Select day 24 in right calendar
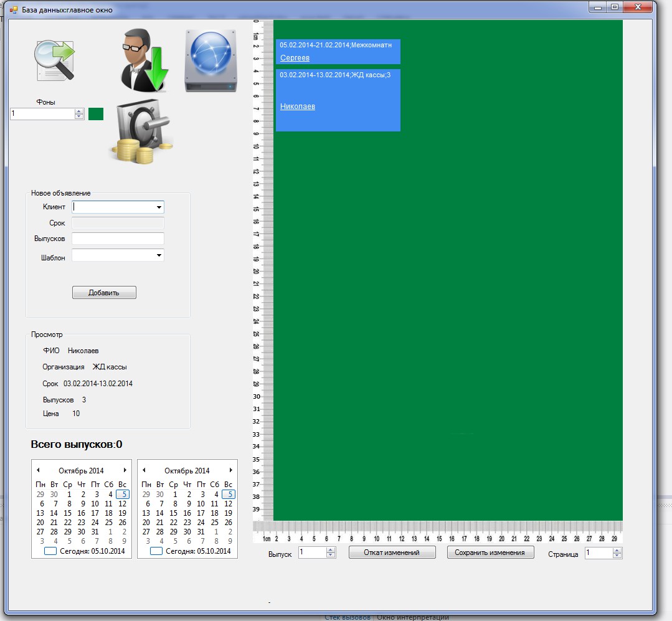This screenshot has width=672, height=621. (201, 523)
